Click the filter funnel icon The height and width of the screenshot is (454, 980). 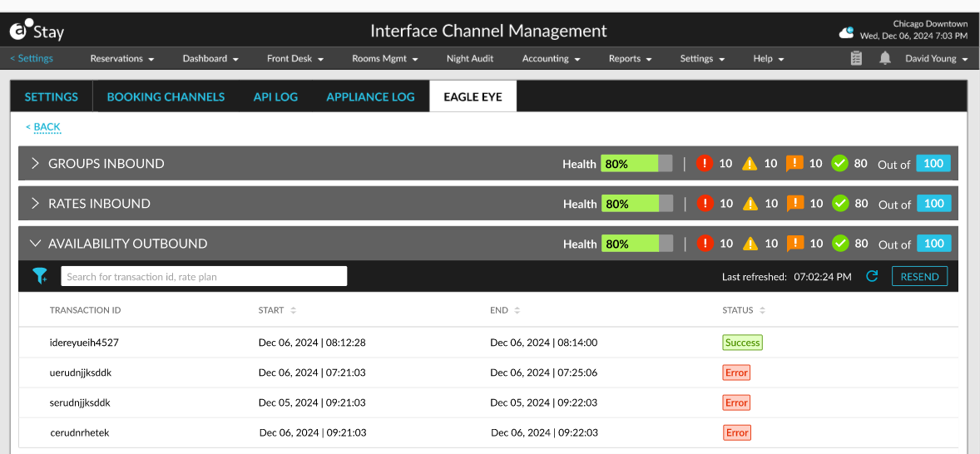point(40,275)
